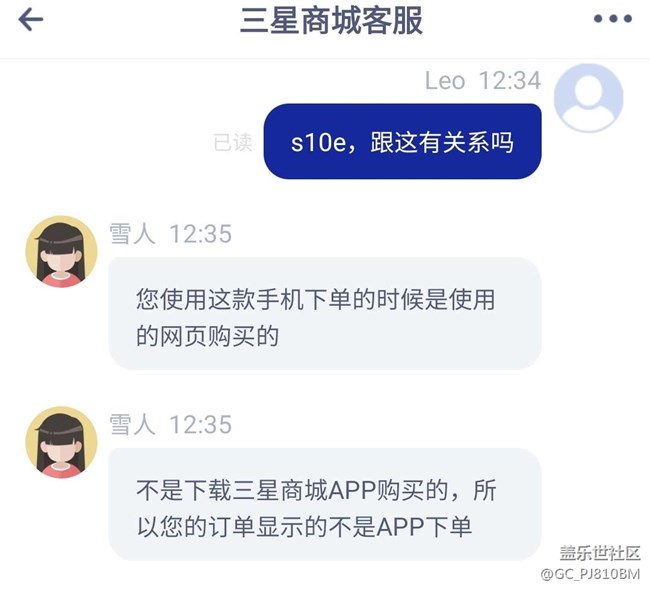Select the blue message bubble 's10e，跟这有关系吗'
The image size is (650, 594).
tap(403, 141)
